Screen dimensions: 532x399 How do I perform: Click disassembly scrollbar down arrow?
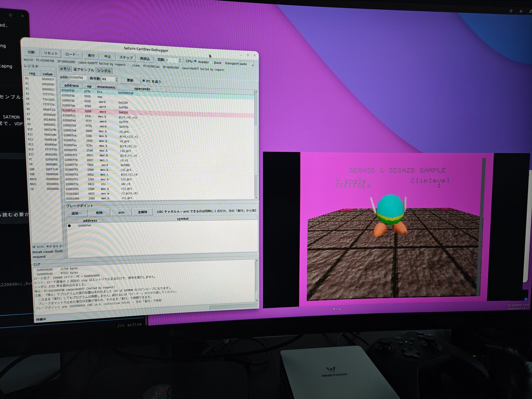click(256, 198)
